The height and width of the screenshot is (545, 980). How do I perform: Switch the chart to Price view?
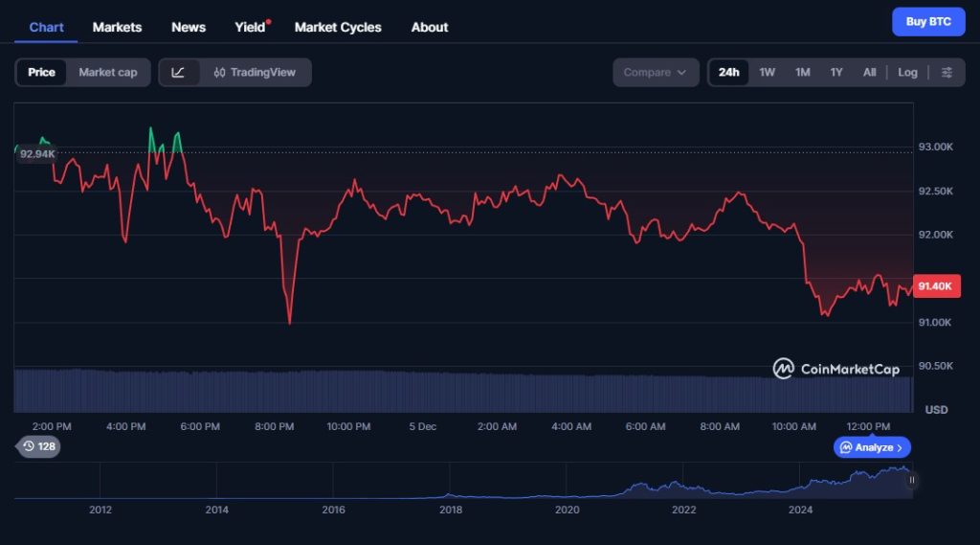(41, 73)
